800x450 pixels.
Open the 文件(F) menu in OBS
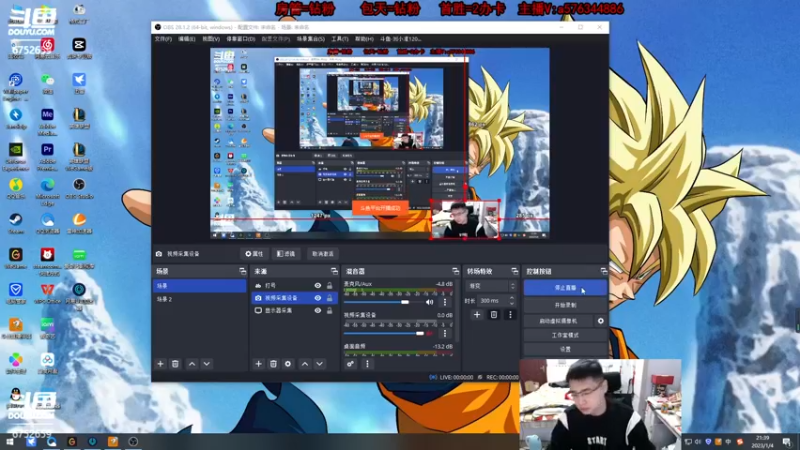163,39
